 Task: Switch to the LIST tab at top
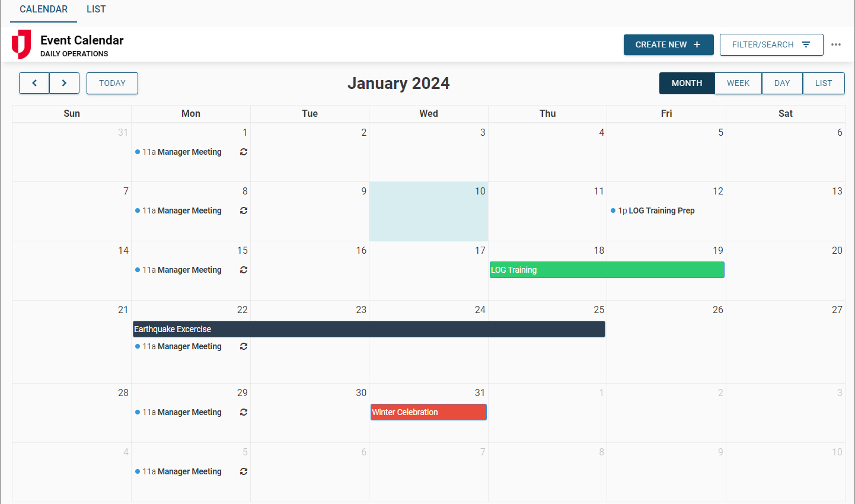point(95,9)
